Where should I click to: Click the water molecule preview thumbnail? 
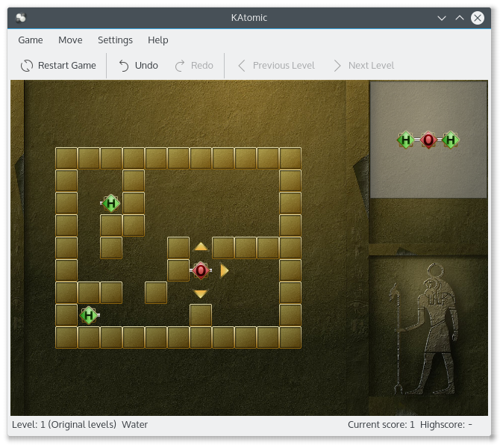[428, 140]
